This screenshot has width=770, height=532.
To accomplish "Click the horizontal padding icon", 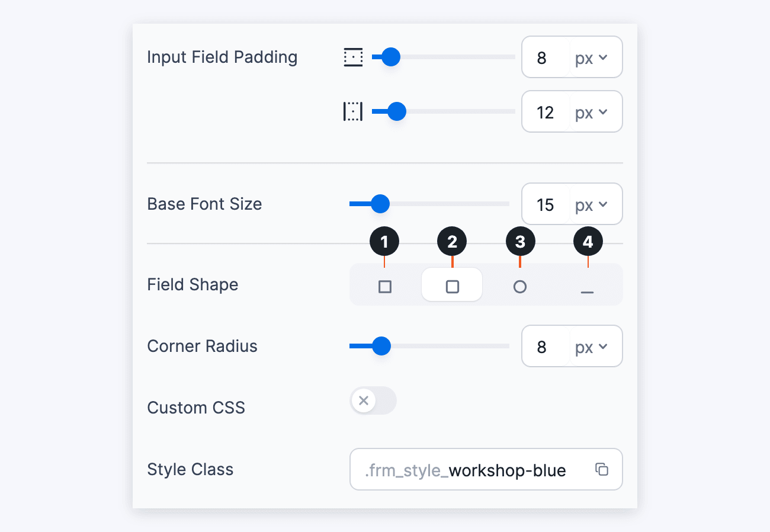I will click(353, 111).
